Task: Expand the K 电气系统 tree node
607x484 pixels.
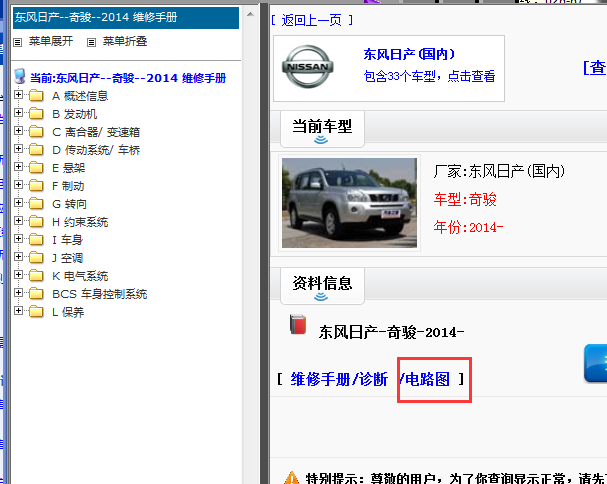Action: 18,275
